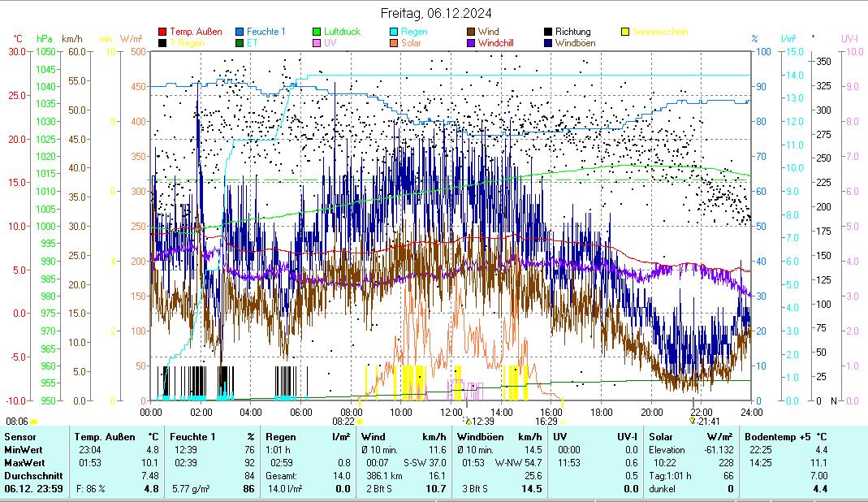
Task: Click the brown Wind legend swatch
Action: [x=472, y=32]
